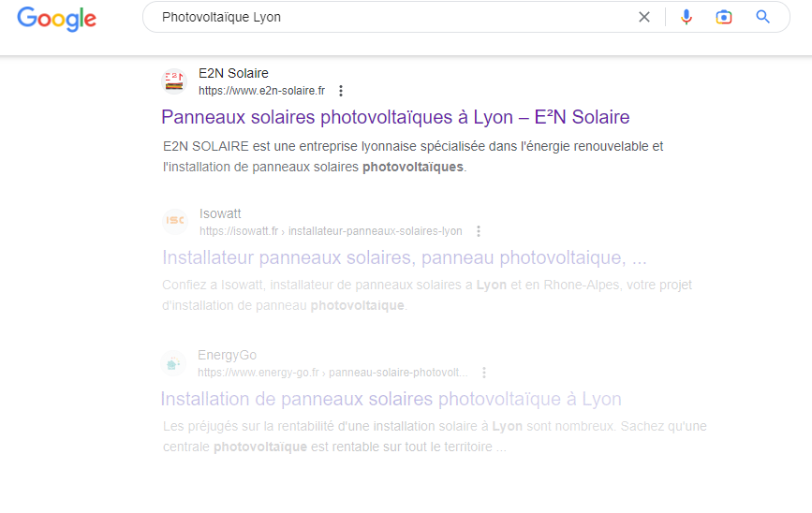Click the Google logo
The height and width of the screenshot is (513, 812).
pos(56,19)
